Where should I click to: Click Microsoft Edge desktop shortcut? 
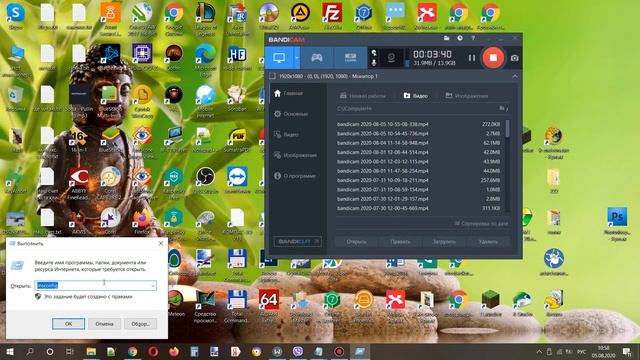pos(205,60)
